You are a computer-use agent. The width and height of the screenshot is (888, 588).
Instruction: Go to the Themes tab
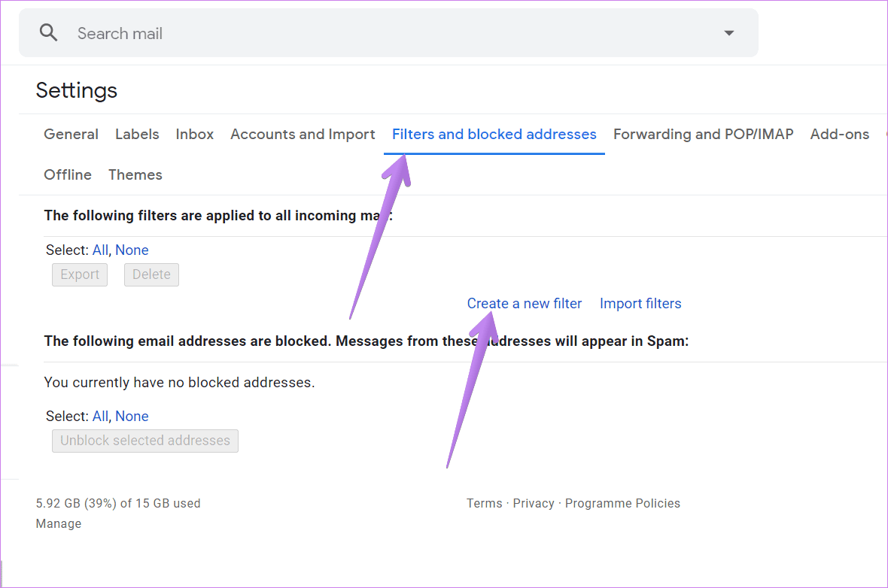click(x=135, y=174)
